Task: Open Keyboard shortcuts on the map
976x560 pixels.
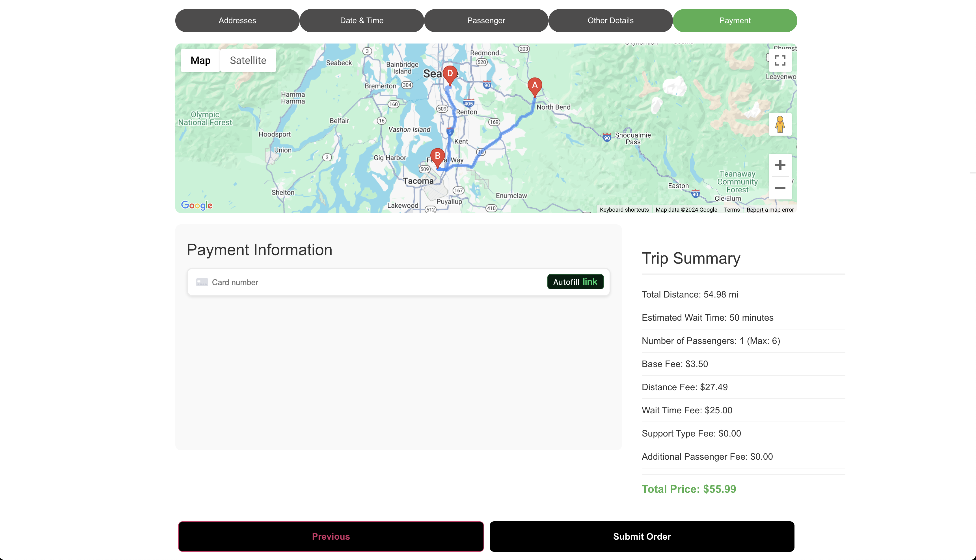Action: point(624,210)
